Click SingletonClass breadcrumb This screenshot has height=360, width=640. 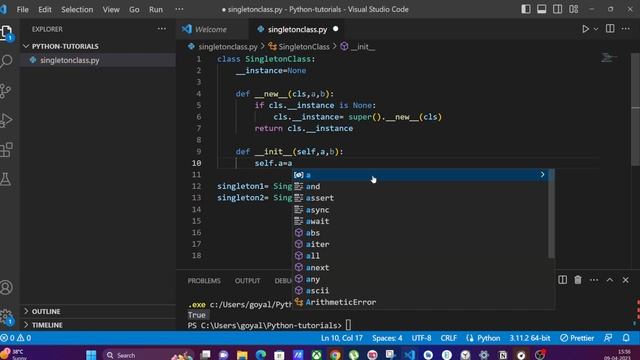pos(304,47)
